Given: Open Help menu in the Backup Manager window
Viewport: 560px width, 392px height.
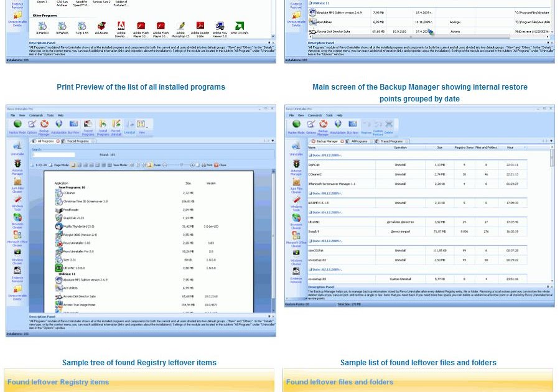Looking at the screenshot, I should [x=339, y=115].
